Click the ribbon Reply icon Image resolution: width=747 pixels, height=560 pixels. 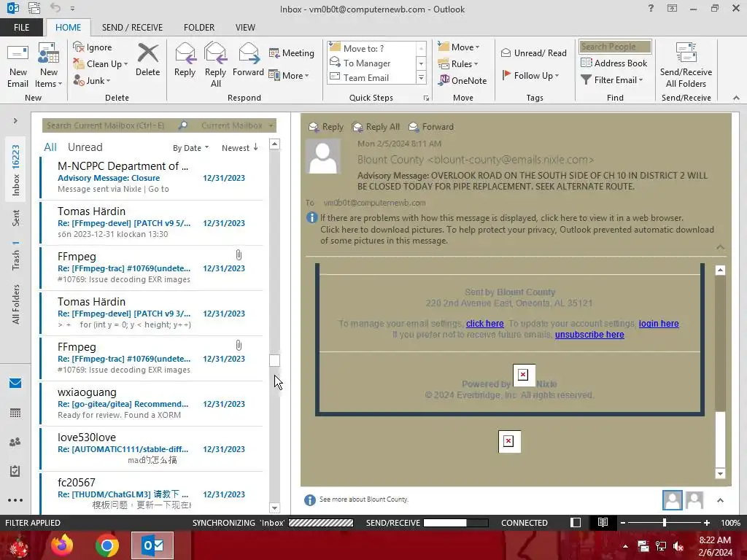click(x=185, y=60)
